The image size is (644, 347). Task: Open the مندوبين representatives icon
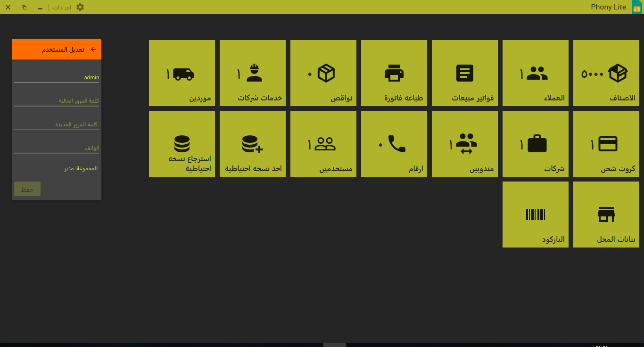[x=467, y=144]
